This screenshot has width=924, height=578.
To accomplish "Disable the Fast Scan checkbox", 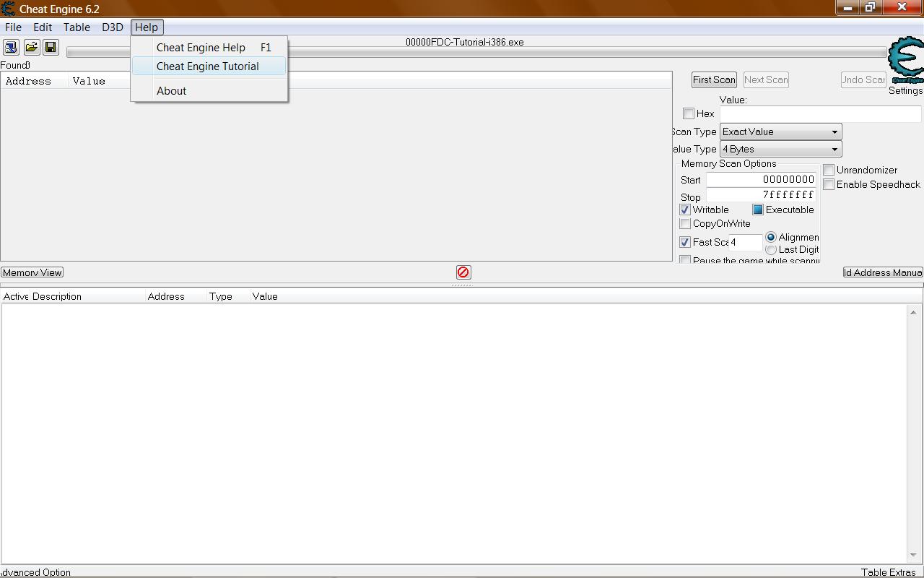I will click(685, 242).
